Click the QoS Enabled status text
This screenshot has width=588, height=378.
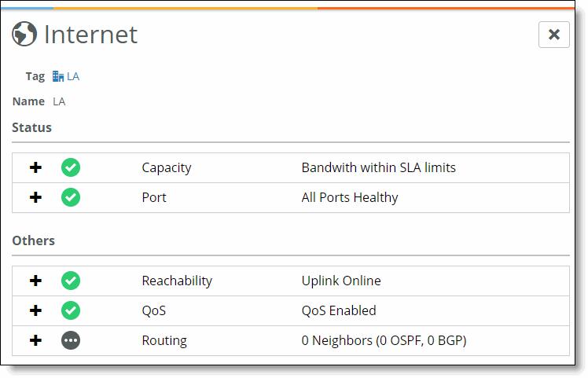point(339,310)
